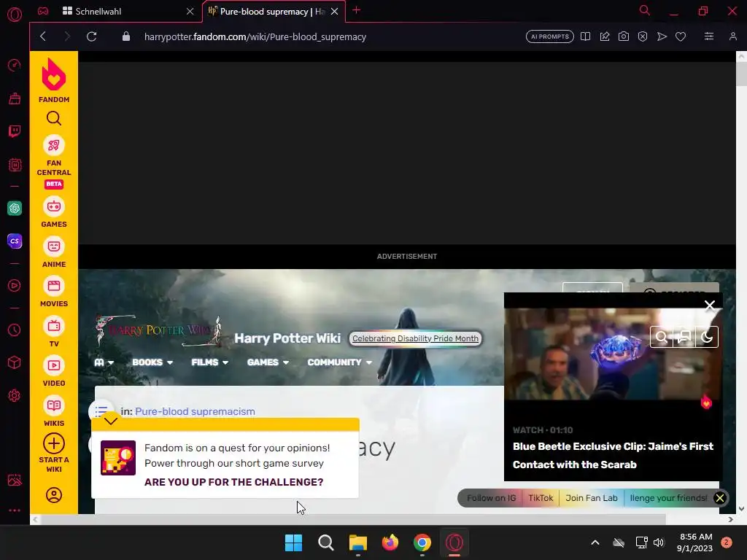Click the snapshot camera icon in the address bar
This screenshot has height=560, width=747.
624,36
